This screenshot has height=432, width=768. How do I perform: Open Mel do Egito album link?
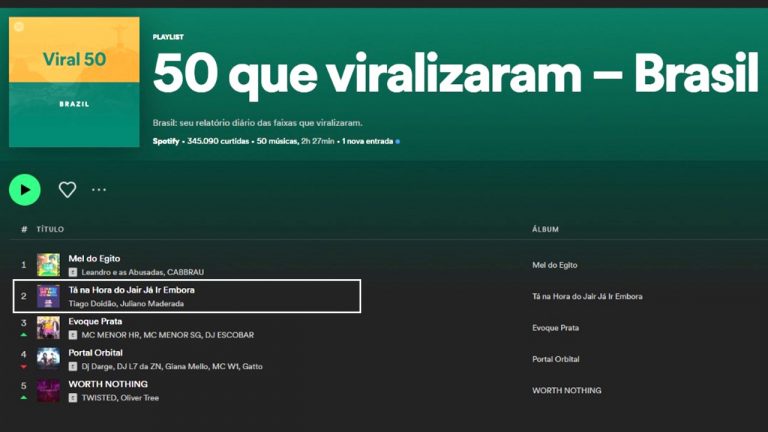[554, 265]
